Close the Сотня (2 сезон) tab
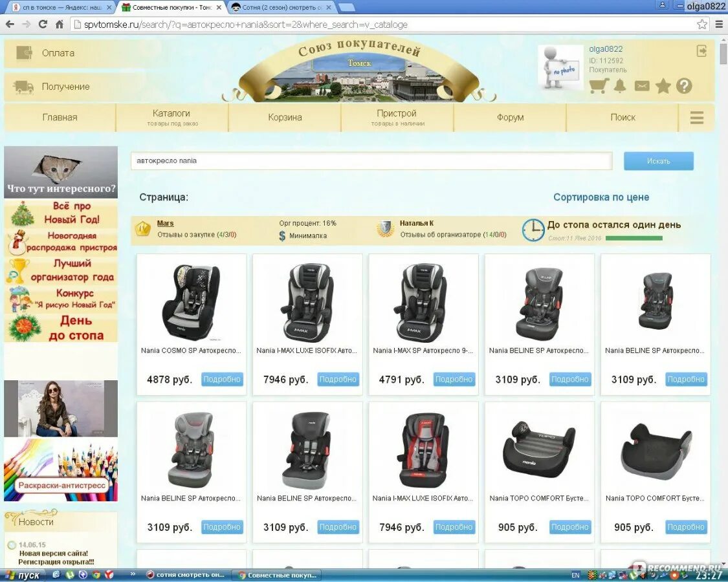Image resolution: width=728 pixels, height=582 pixels. coord(329,7)
